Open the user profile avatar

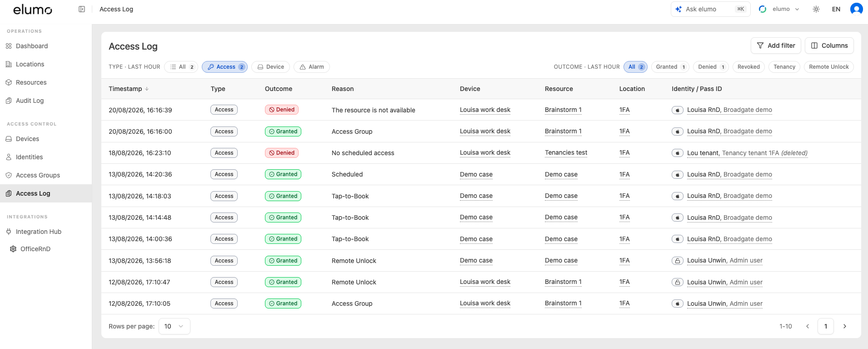(856, 9)
